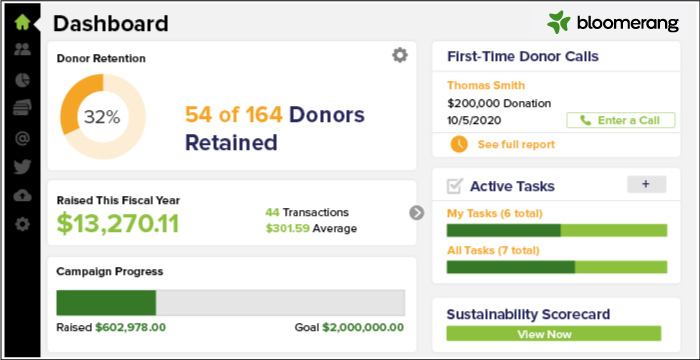Open the Email @ icon
The width and height of the screenshot is (700, 360).
click(22, 139)
